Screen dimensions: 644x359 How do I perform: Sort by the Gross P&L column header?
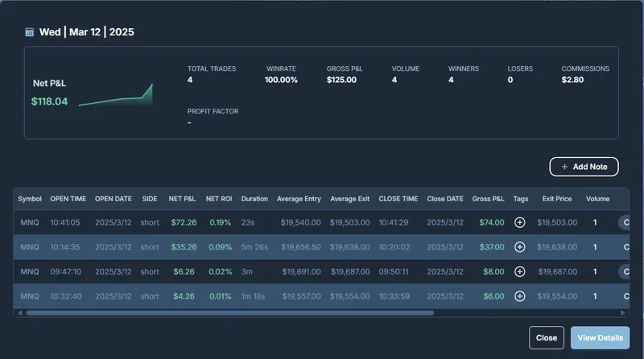[x=488, y=199]
